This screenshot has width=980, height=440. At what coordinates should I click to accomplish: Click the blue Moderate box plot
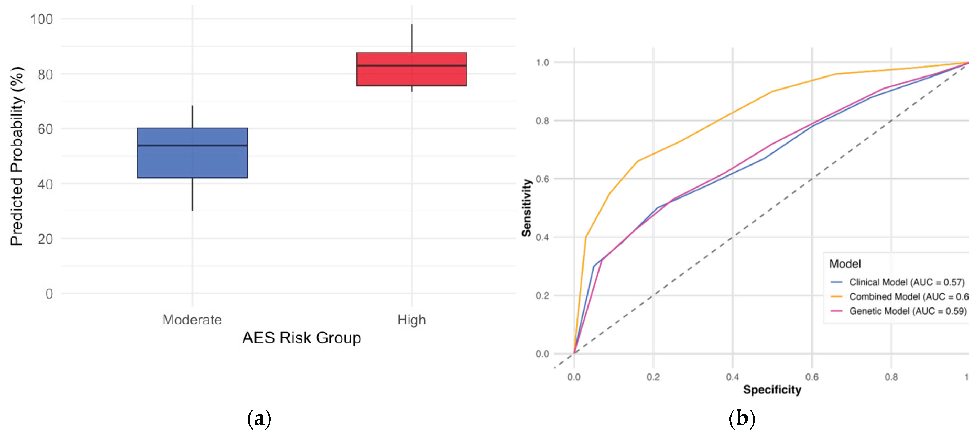coord(192,153)
